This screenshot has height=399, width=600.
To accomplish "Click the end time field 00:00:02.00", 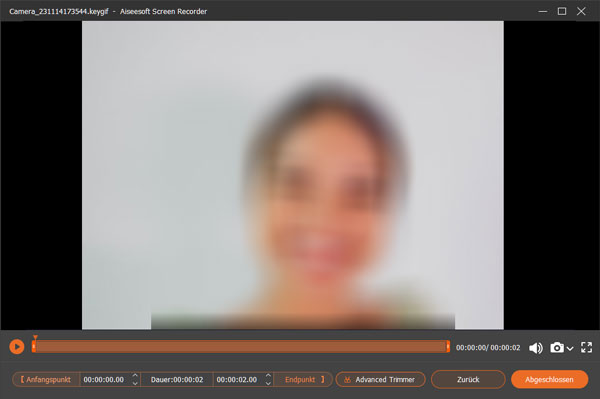I will pyautogui.click(x=237, y=379).
